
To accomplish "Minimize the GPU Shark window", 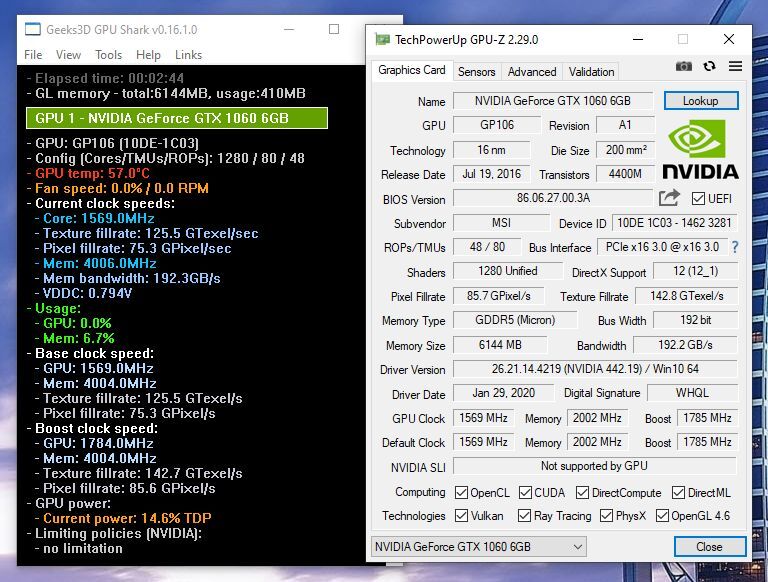I will 289,29.
